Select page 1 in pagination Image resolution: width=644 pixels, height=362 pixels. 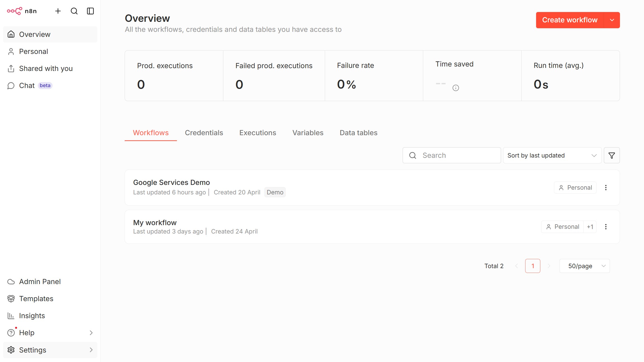tap(533, 266)
